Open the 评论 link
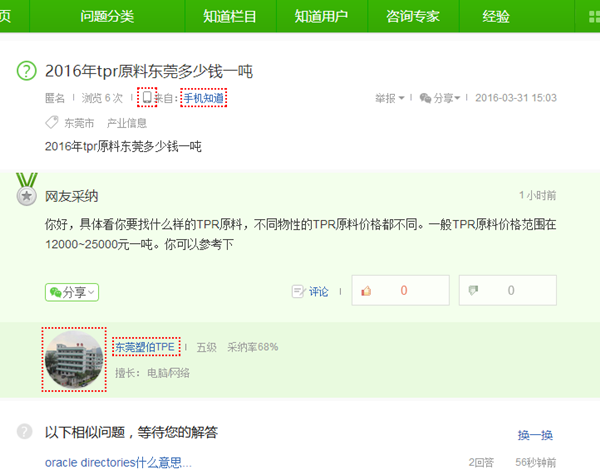 pyautogui.click(x=319, y=292)
